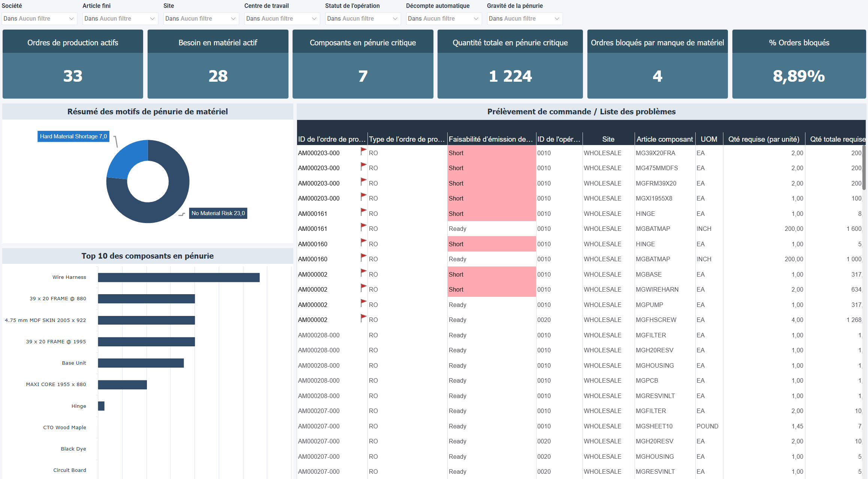Click red flag on AM000160 MGBATMAP row
This screenshot has height=479, width=868.
pyautogui.click(x=363, y=257)
